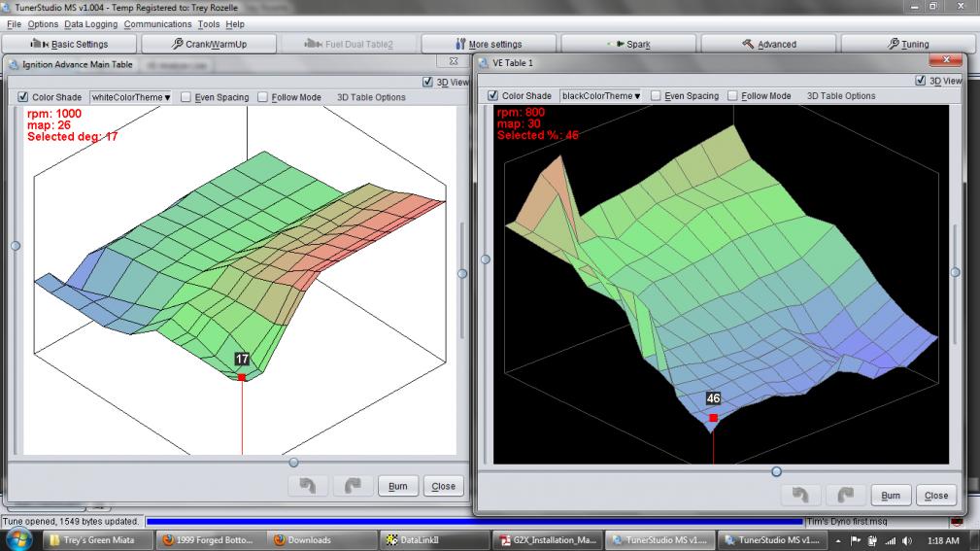Open the Communications menu
This screenshot has height=551, width=980.
point(157,24)
